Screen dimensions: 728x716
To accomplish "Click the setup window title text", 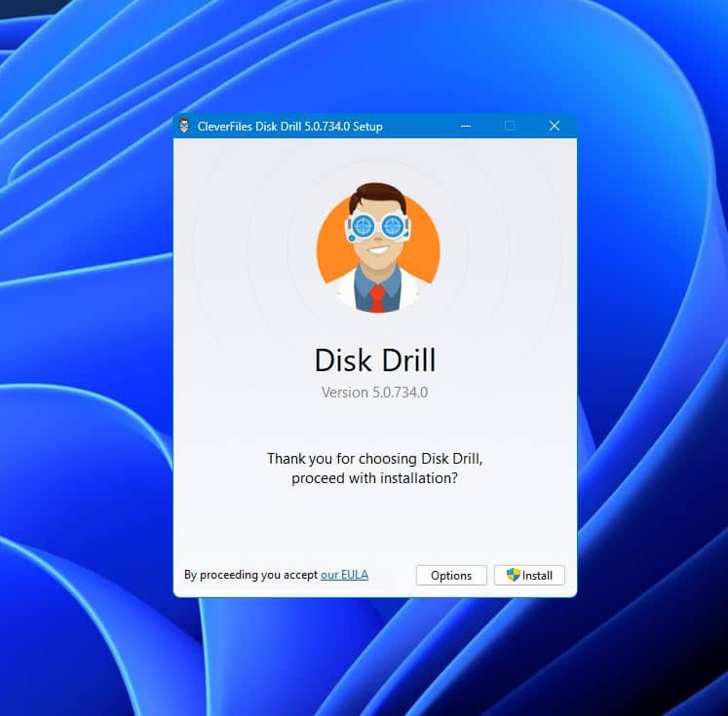I will [x=289, y=127].
